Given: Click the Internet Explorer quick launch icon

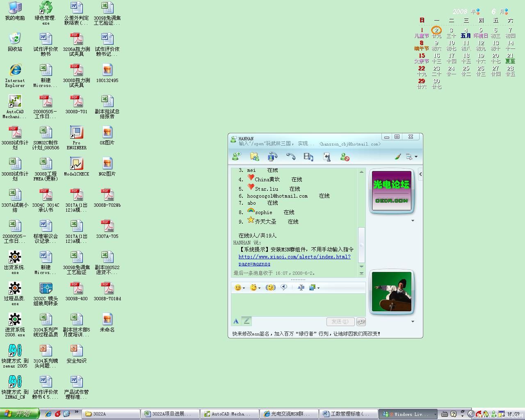Looking at the screenshot, I should tap(48, 414).
